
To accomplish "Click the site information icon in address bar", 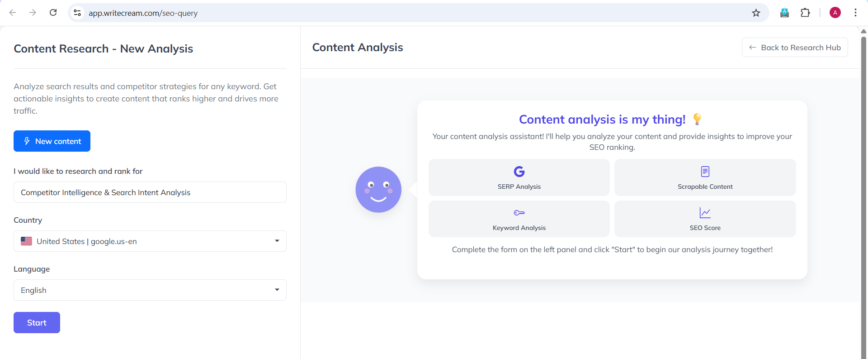I will [77, 13].
